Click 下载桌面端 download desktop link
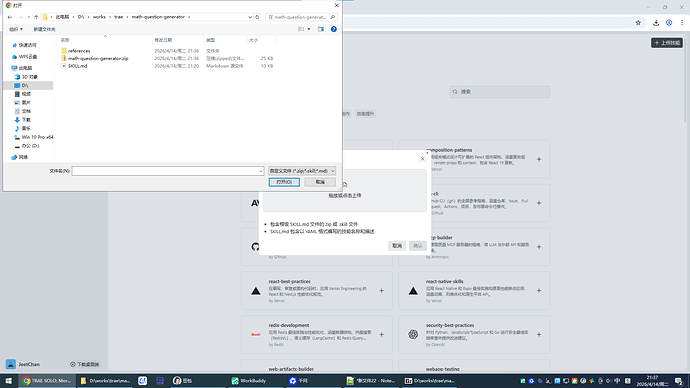This screenshot has width=690, height=388. coord(84,364)
